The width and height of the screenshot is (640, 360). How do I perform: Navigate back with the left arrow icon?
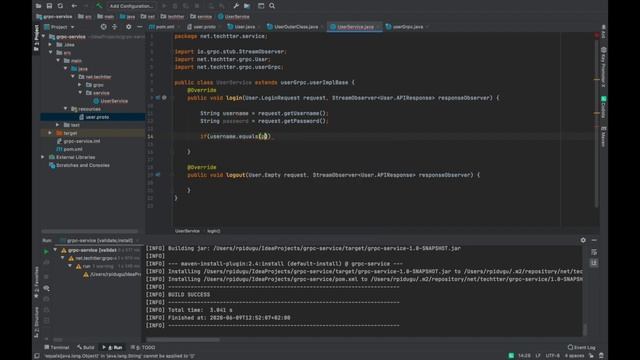tap(74, 6)
